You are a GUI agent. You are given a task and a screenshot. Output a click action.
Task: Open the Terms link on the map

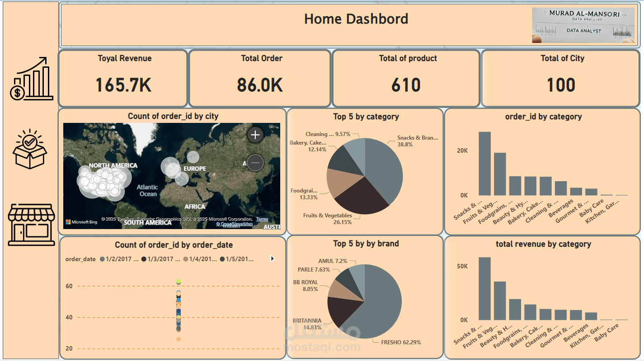(262, 218)
